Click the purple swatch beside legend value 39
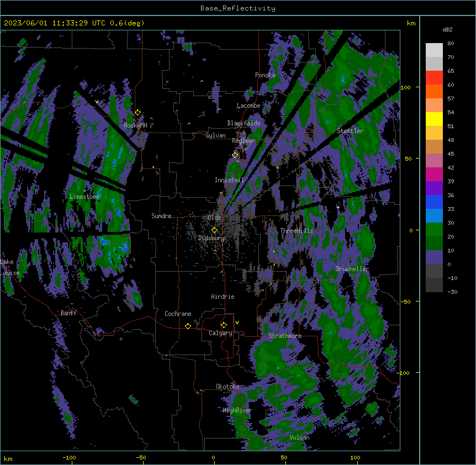Screen dimensions: 476x465 tap(434, 188)
